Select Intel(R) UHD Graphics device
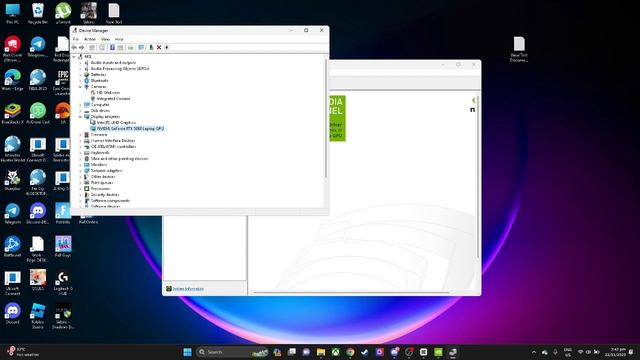 point(116,122)
